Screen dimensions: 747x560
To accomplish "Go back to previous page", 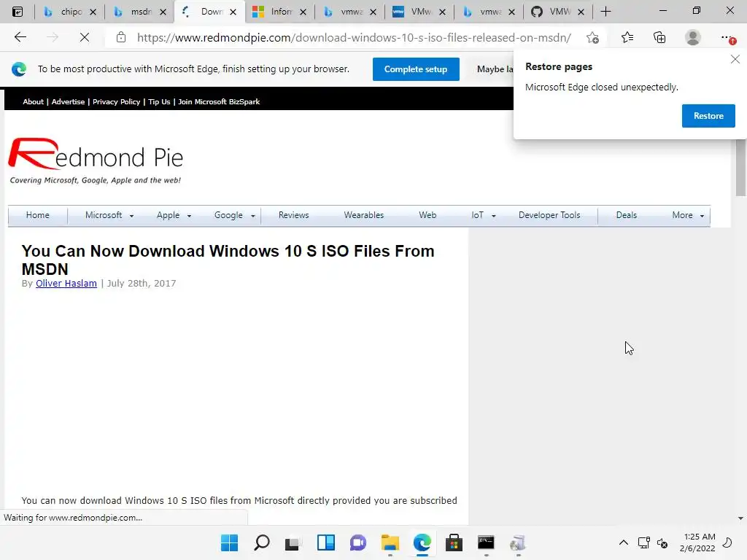I will (20, 37).
